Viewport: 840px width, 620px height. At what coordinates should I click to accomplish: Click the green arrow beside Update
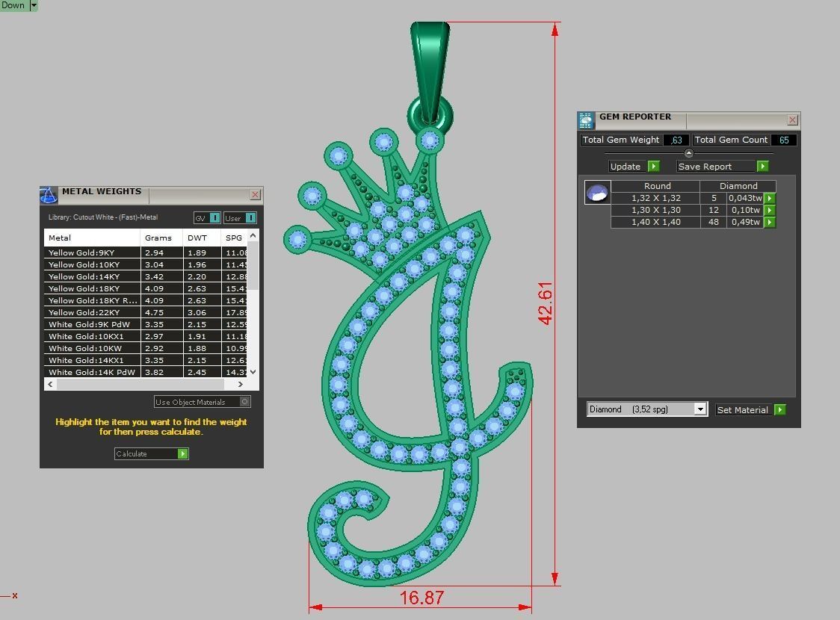(x=654, y=167)
